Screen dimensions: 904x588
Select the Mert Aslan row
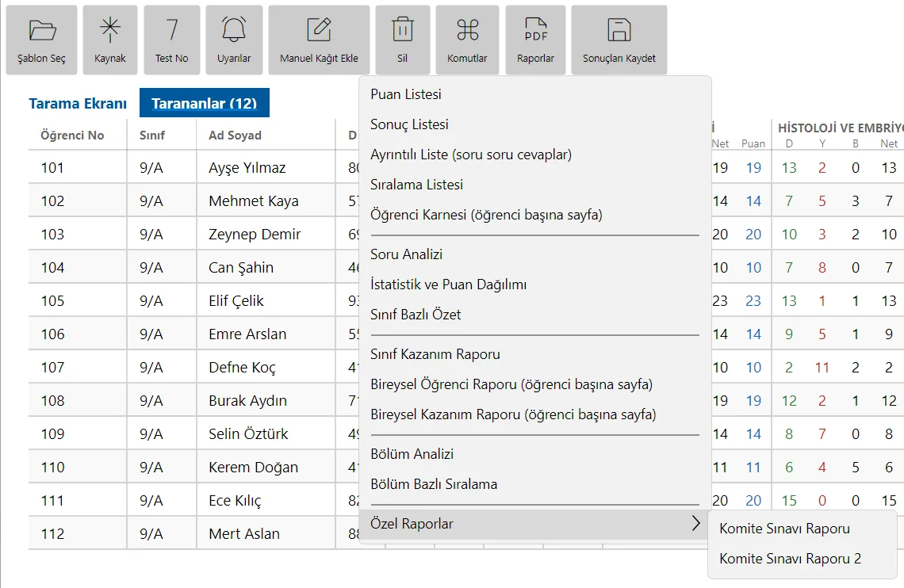244,534
